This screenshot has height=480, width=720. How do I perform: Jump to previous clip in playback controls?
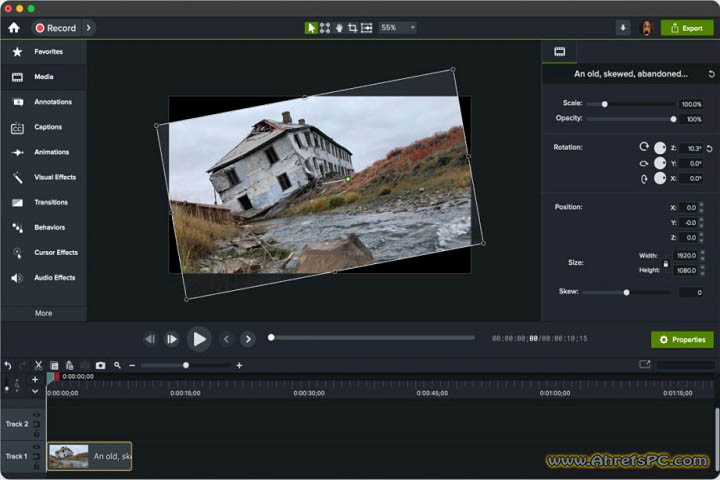(x=150, y=339)
